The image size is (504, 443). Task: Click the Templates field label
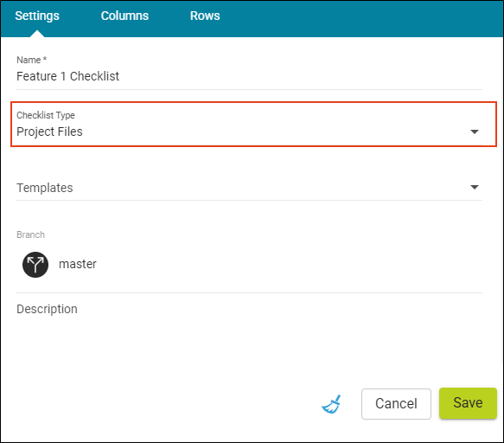click(45, 188)
